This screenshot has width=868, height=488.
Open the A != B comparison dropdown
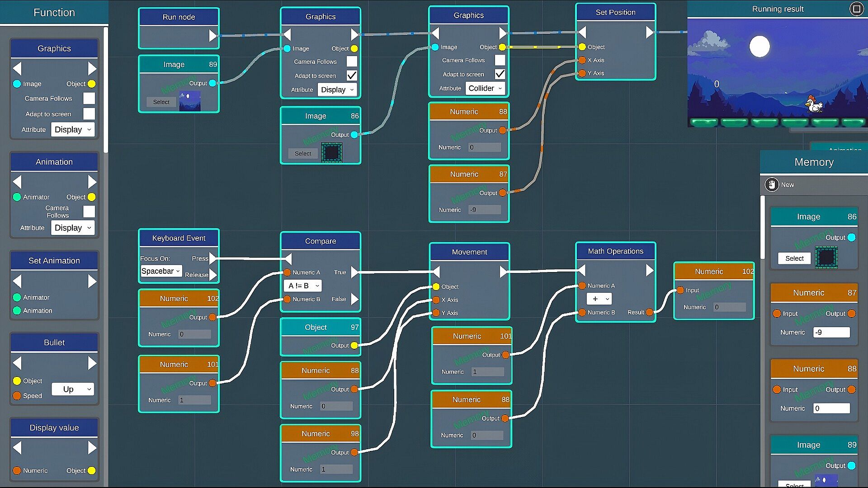[x=303, y=286]
